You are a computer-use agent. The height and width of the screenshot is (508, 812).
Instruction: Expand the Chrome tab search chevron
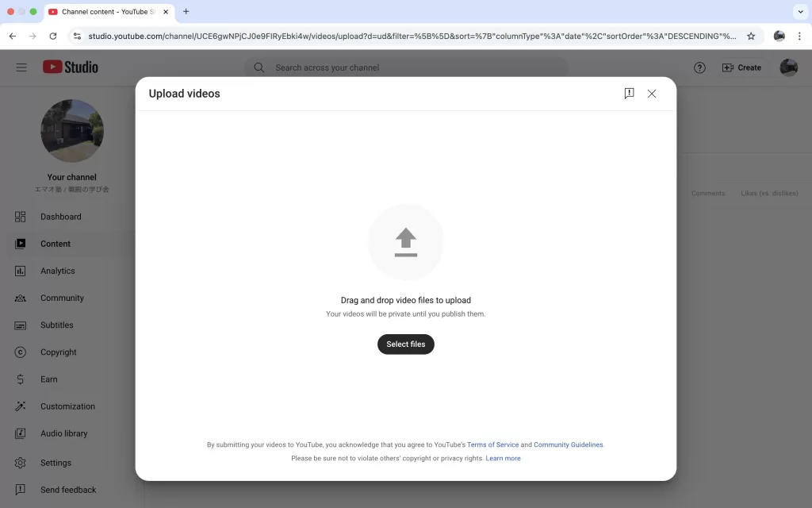800,11
